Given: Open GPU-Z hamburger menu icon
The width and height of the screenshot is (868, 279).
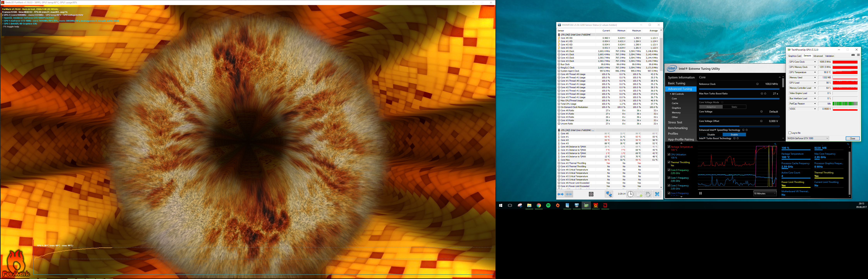Looking at the screenshot, I should pos(858,55).
